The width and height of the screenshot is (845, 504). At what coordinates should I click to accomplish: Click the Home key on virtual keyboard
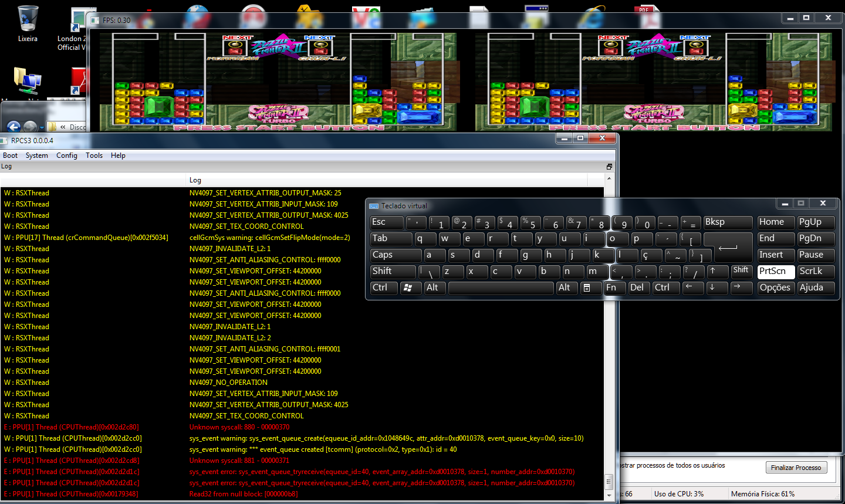coord(776,222)
